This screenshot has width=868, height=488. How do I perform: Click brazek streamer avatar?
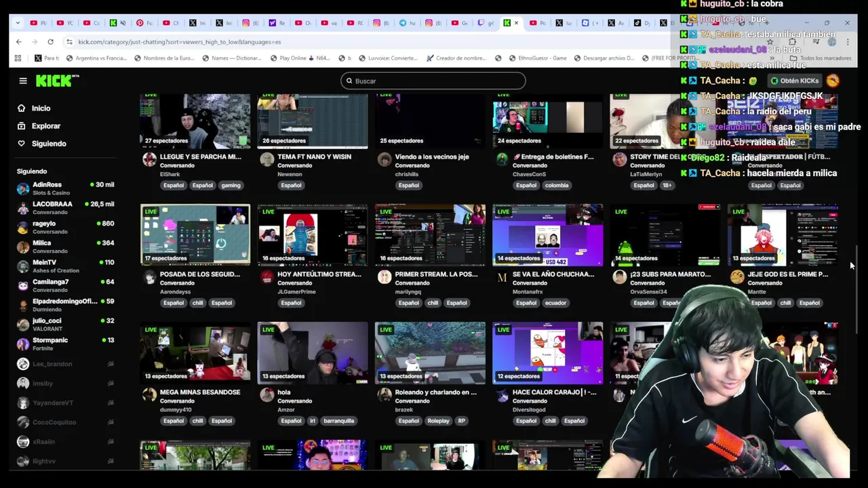click(x=384, y=395)
